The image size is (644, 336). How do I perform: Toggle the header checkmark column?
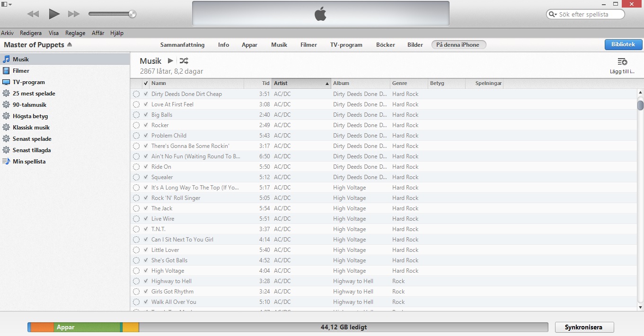[146, 83]
